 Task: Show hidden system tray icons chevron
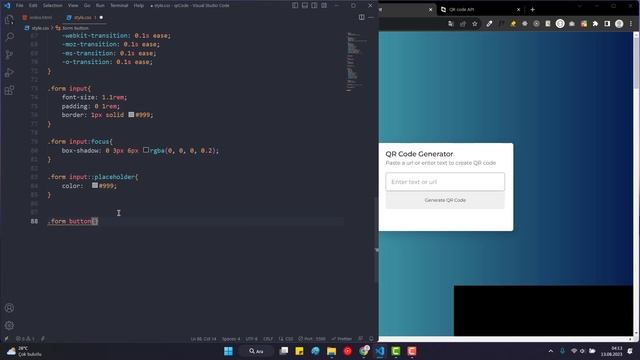(551, 351)
